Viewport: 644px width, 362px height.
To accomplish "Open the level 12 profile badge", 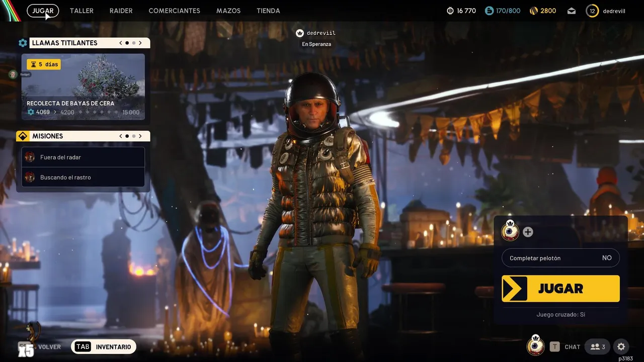I will click(x=592, y=11).
